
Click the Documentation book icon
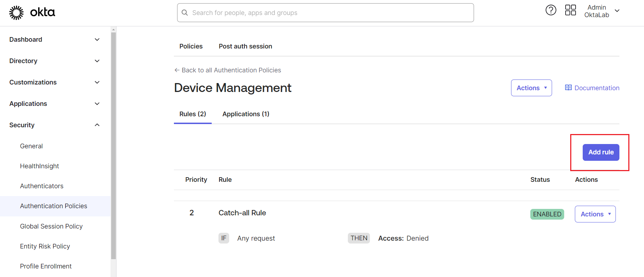(x=568, y=88)
